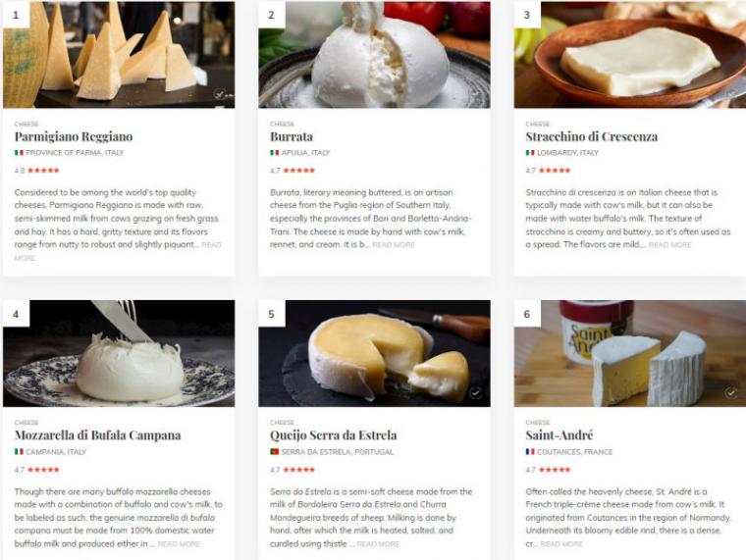The width and height of the screenshot is (746, 560).
Task: Click the CHEESE category label above Saint-André
Action: click(538, 423)
